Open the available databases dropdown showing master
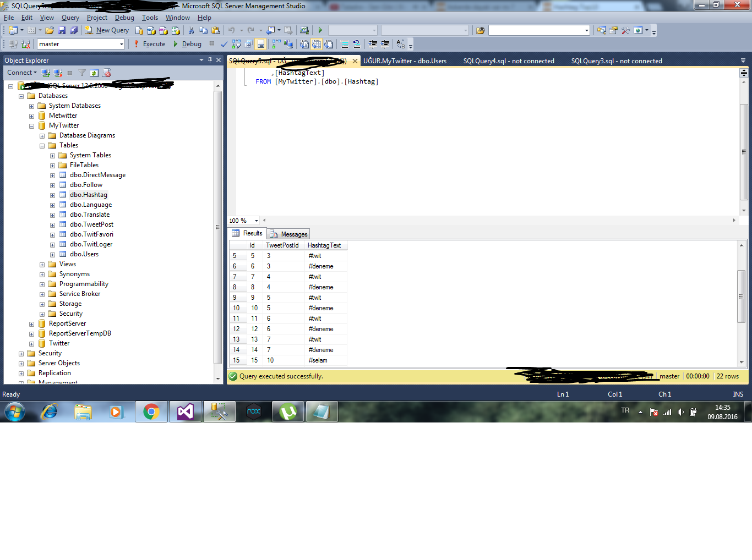 pyautogui.click(x=121, y=44)
